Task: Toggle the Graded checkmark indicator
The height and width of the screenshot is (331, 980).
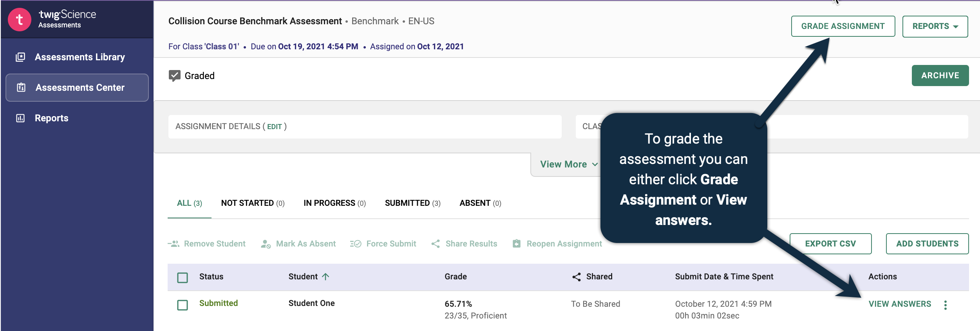Action: (175, 76)
